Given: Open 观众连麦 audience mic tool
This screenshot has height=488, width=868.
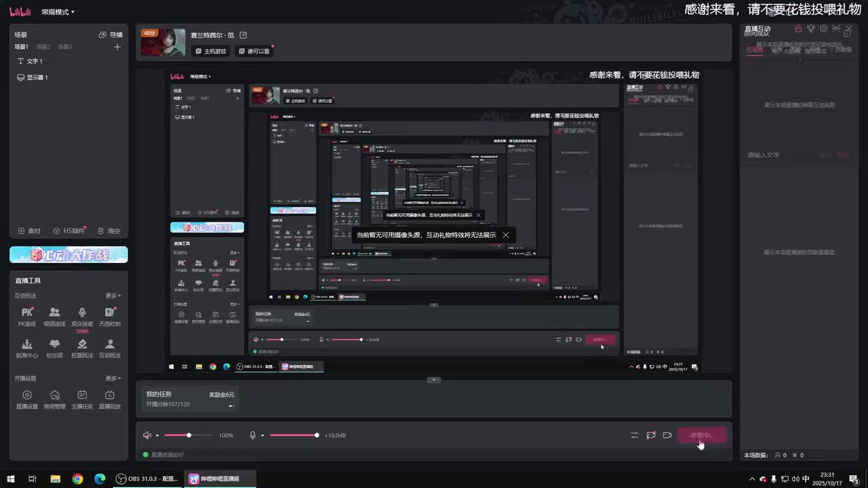Looking at the screenshot, I should [82, 317].
